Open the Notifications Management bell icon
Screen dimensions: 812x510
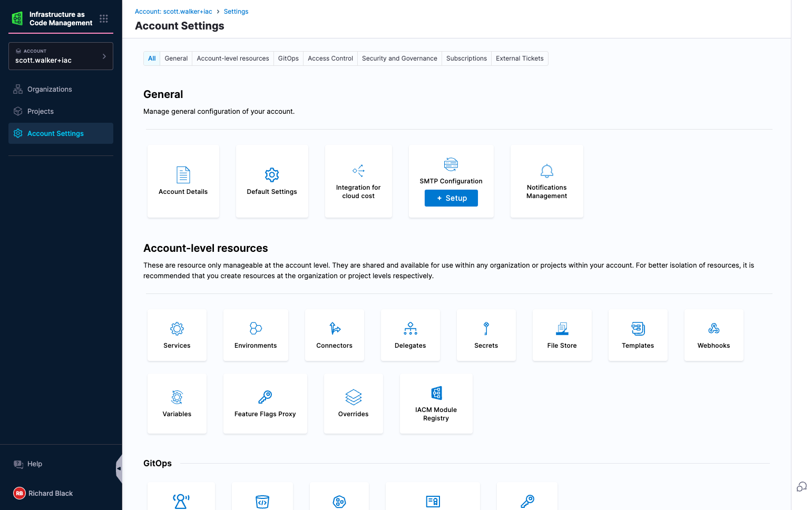click(x=547, y=171)
